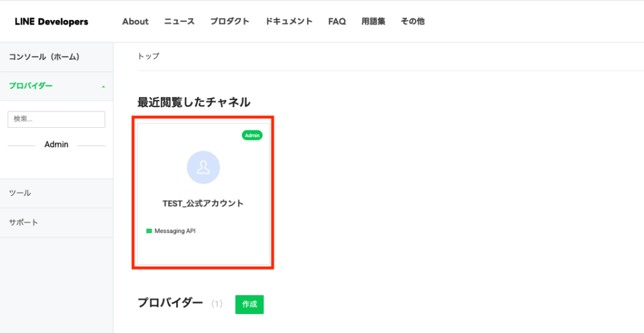Go to コンソール（ホーム） in sidebar
Screen dimensions: 644x333
click(x=44, y=57)
